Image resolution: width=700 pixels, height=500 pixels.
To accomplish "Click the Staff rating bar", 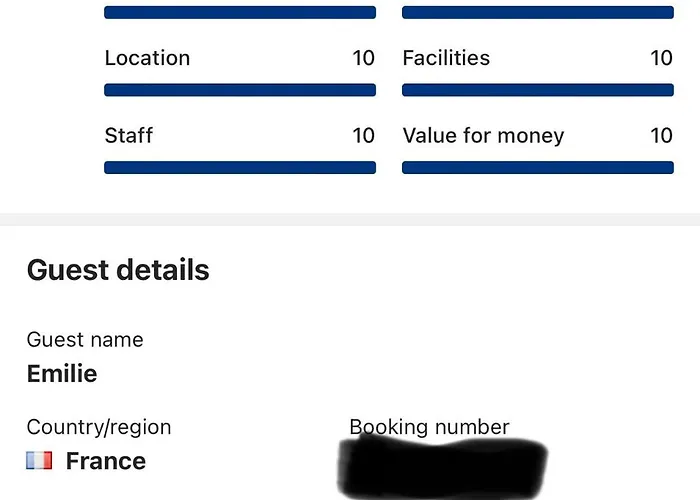I will pyautogui.click(x=240, y=167).
